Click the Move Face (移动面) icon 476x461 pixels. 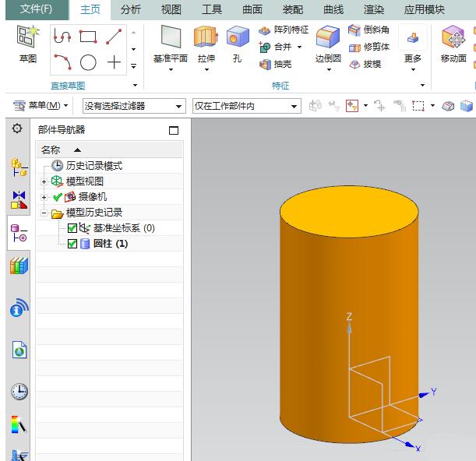pyautogui.click(x=453, y=37)
